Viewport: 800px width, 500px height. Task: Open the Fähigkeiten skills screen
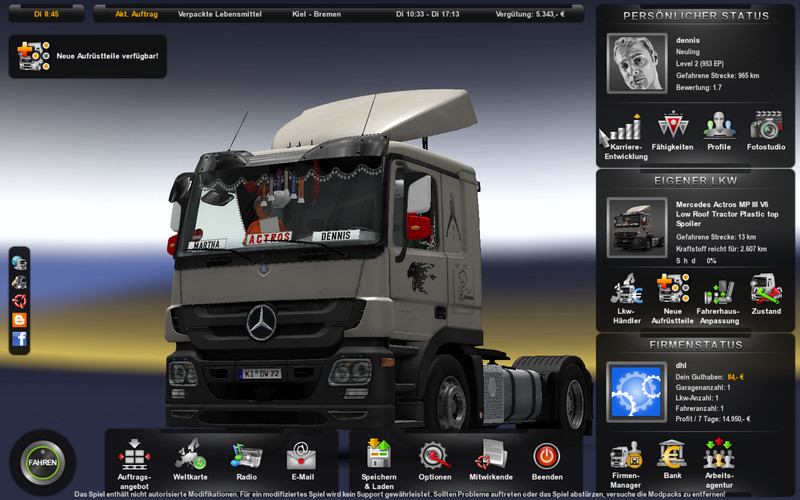pos(672,131)
